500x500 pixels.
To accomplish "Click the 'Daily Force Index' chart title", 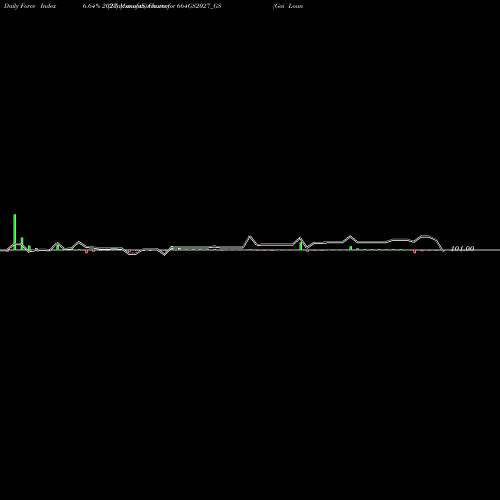I will pyautogui.click(x=30, y=6).
